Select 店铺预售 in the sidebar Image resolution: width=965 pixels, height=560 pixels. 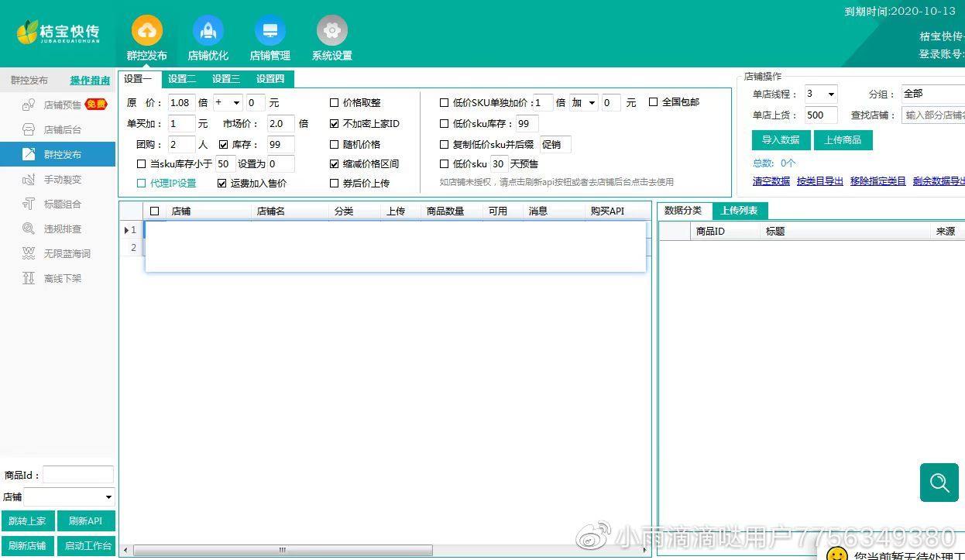tap(62, 105)
